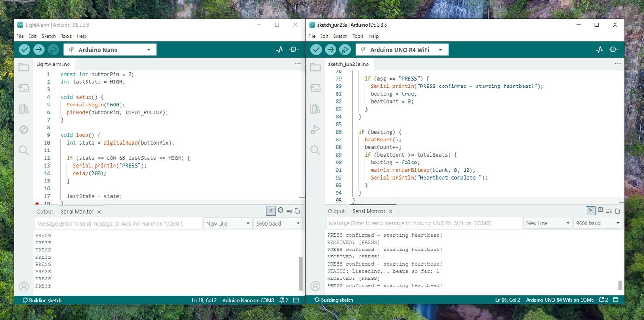Click Upload arrow in sketch_jun23a window

(330, 50)
